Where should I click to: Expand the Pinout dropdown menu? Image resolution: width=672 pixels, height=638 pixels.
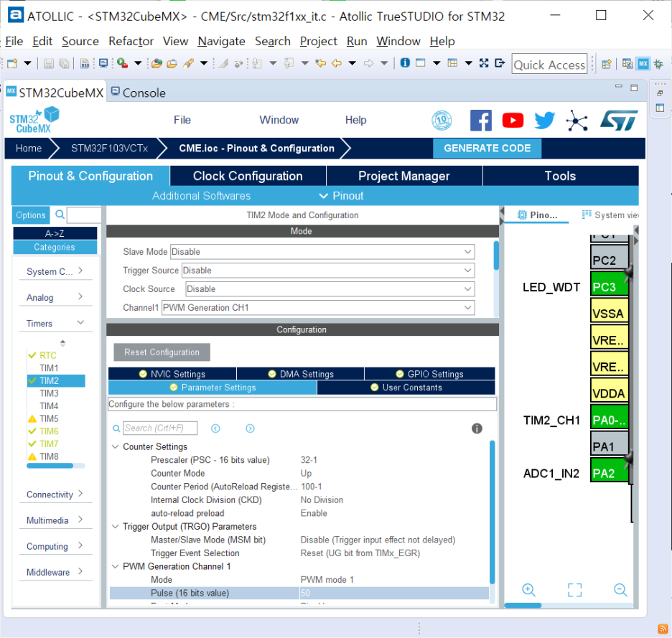[x=342, y=196]
